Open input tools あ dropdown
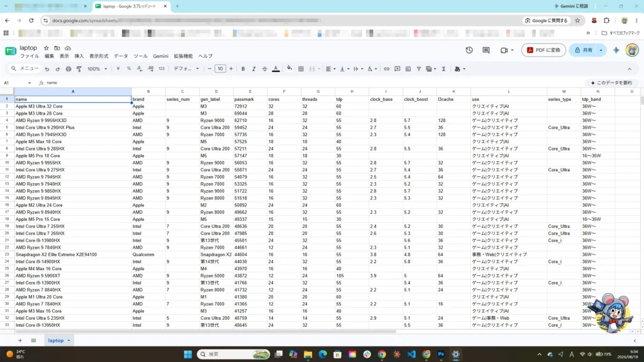The width and height of the screenshot is (644, 362). pos(460,69)
